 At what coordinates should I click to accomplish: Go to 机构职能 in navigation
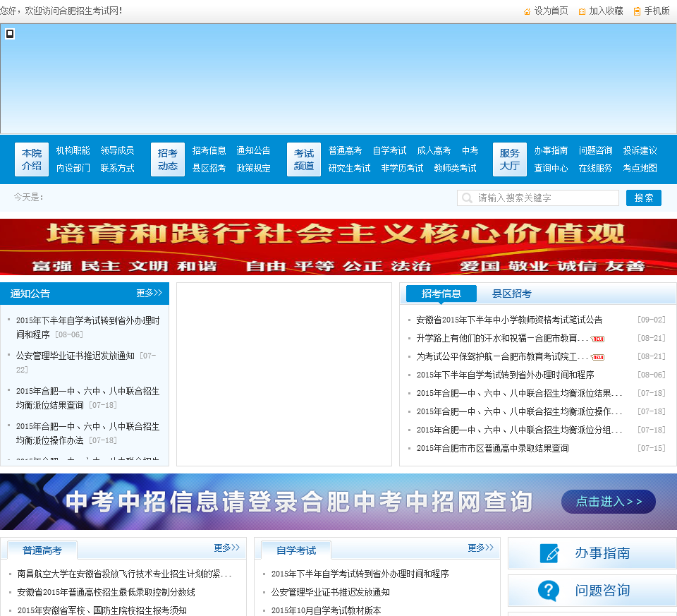click(73, 150)
